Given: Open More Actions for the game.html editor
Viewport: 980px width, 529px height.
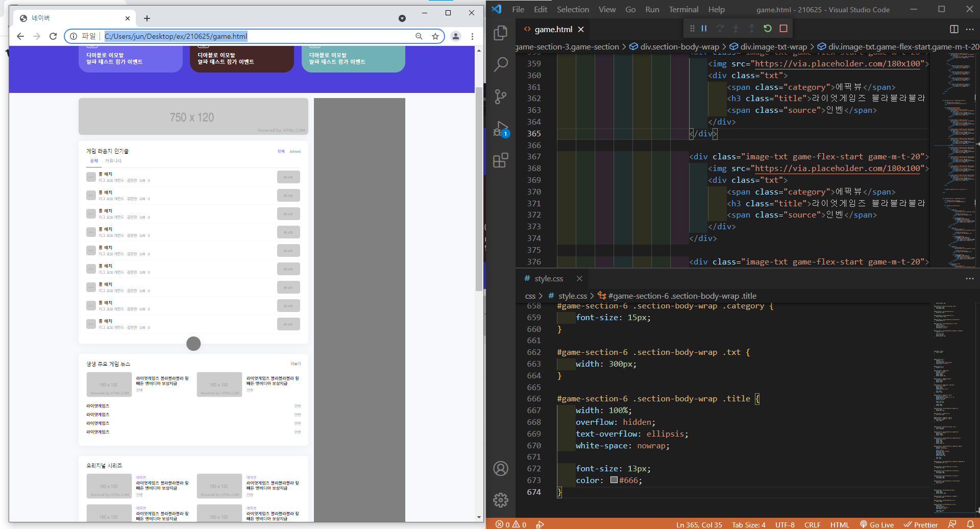Looking at the screenshot, I should pos(970,29).
